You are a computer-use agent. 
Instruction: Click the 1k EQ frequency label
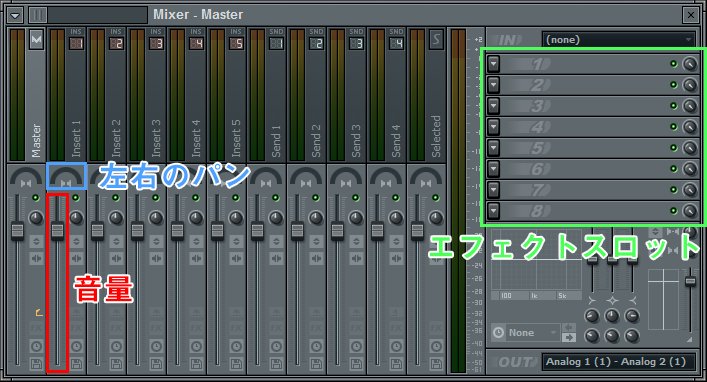tap(534, 296)
